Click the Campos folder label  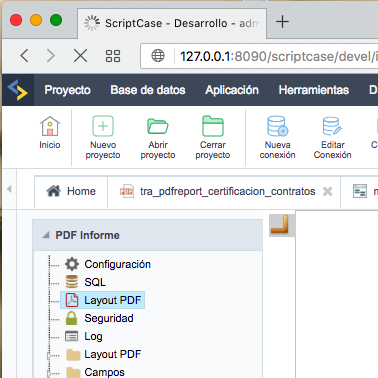[x=104, y=372]
